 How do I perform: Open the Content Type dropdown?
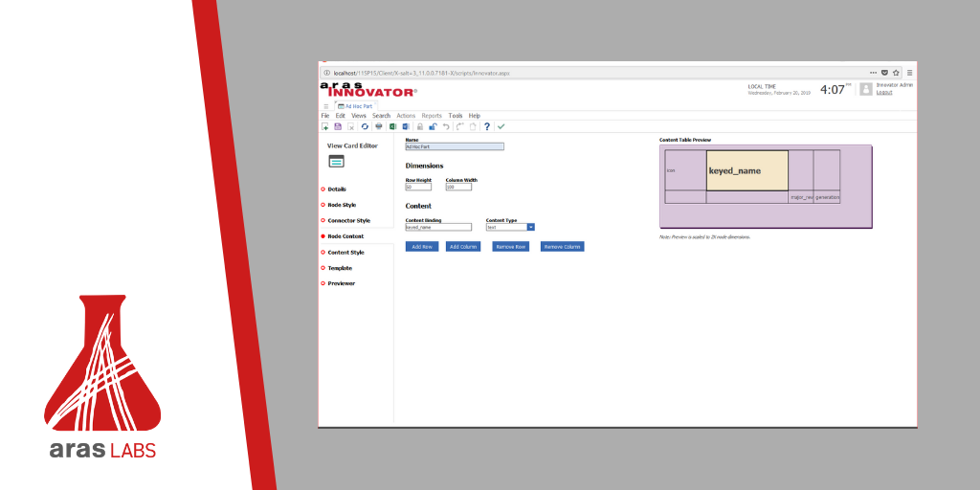[530, 227]
